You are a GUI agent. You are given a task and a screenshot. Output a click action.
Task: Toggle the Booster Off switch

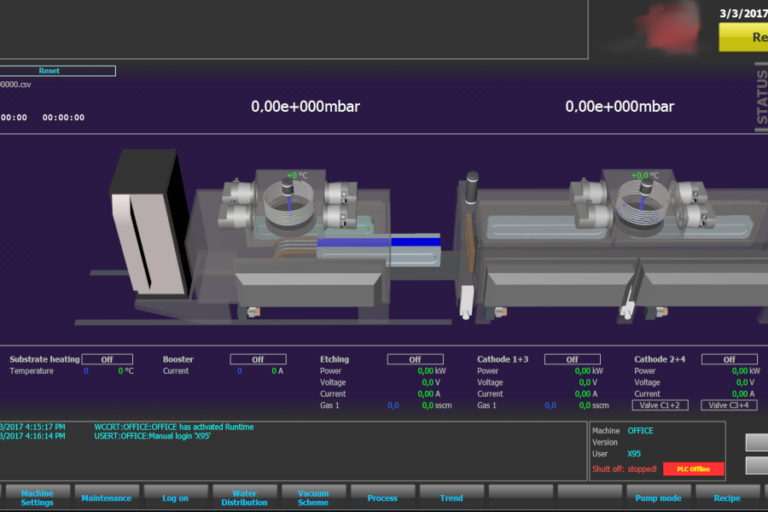click(258, 359)
